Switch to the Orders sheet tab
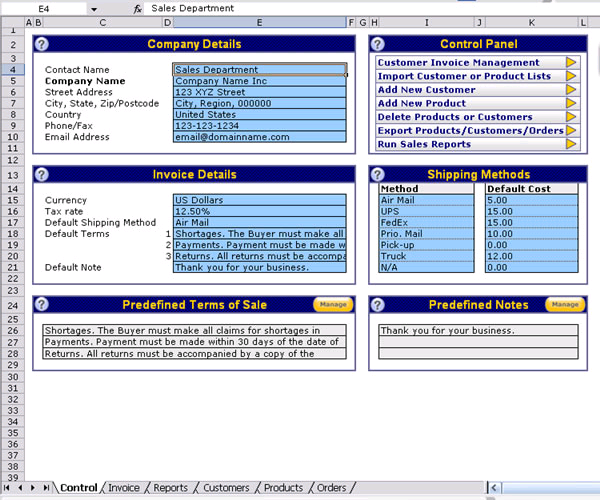Screen dimensions: 600x500 (x=331, y=488)
